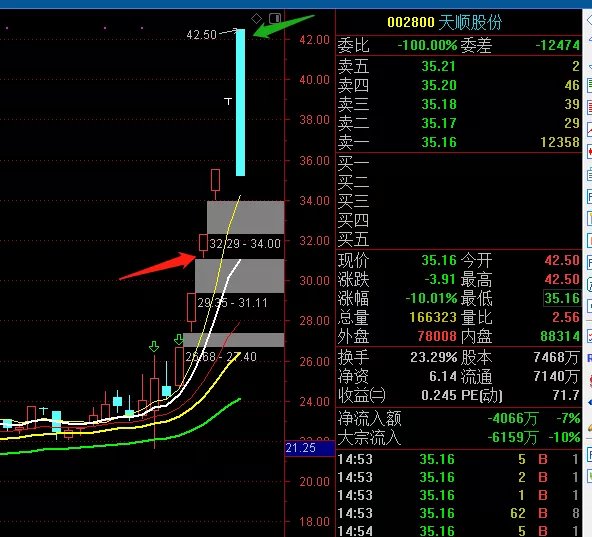This screenshot has width=592, height=537.
Task: Click the 14:54 trade tick row
Action: click(458, 531)
